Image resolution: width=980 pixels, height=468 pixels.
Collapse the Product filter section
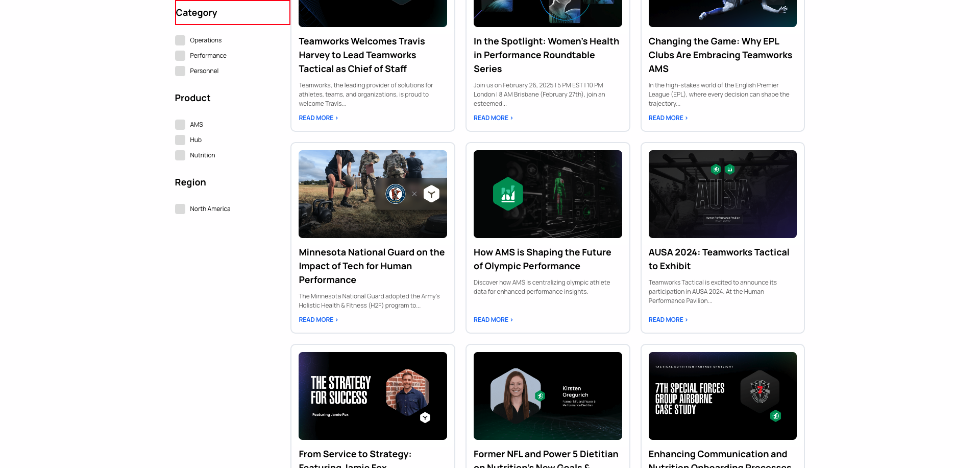(192, 98)
